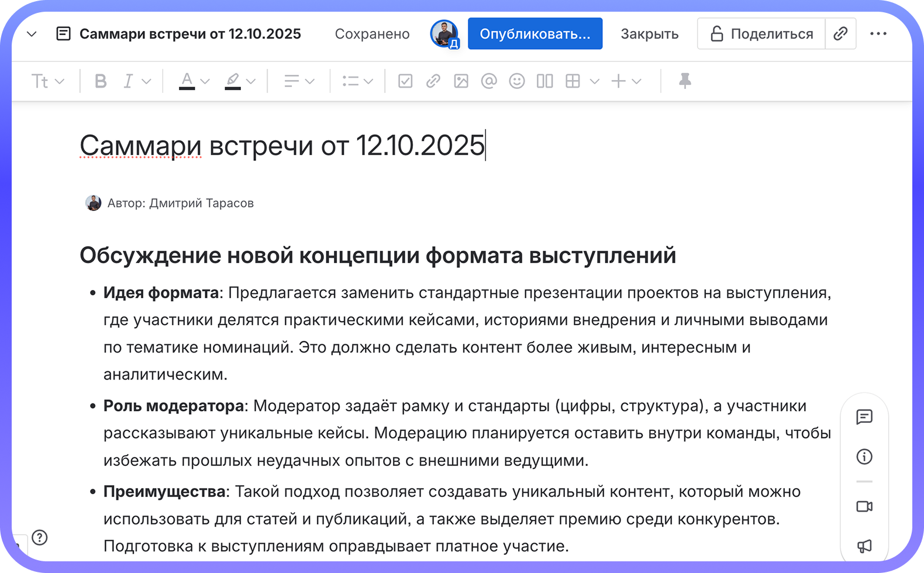This screenshot has width=924, height=573.
Task: Open the help question mark
Action: tap(40, 537)
